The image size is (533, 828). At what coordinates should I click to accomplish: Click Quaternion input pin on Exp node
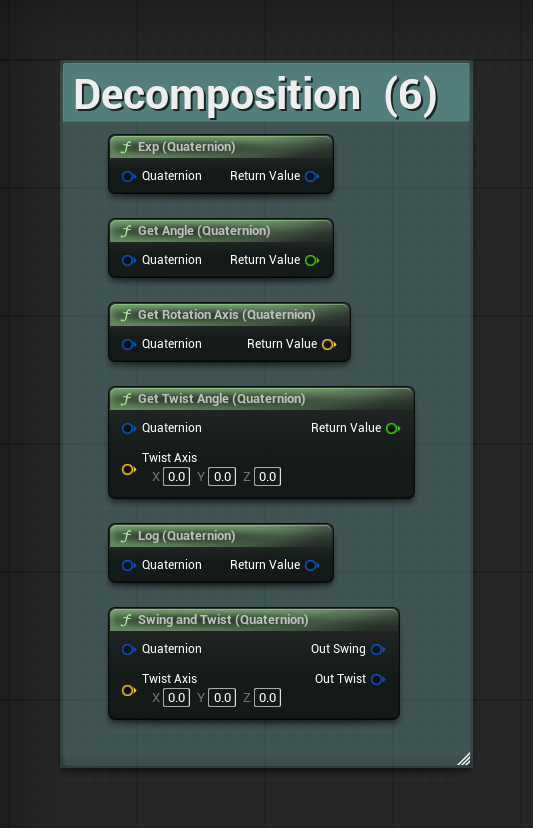tap(128, 176)
